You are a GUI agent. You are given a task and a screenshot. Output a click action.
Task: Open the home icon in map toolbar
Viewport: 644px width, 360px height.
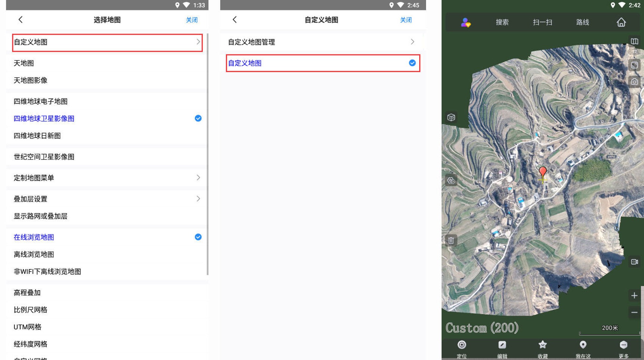click(x=621, y=22)
